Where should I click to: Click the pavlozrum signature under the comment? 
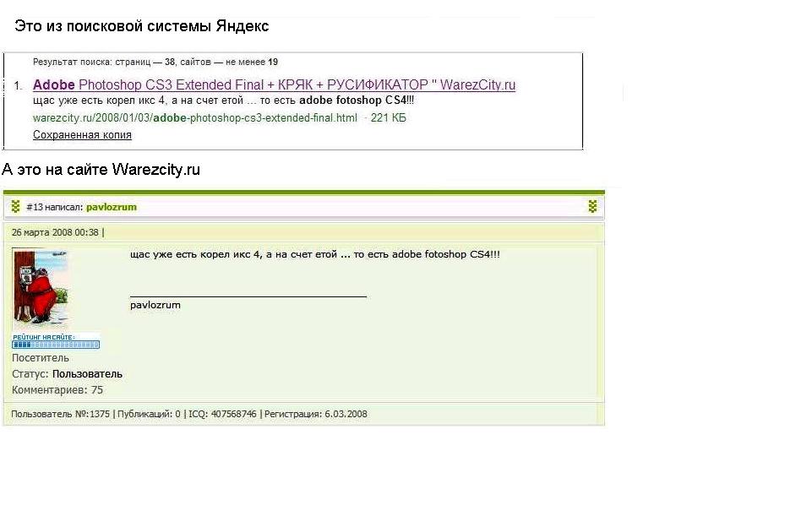click(155, 305)
